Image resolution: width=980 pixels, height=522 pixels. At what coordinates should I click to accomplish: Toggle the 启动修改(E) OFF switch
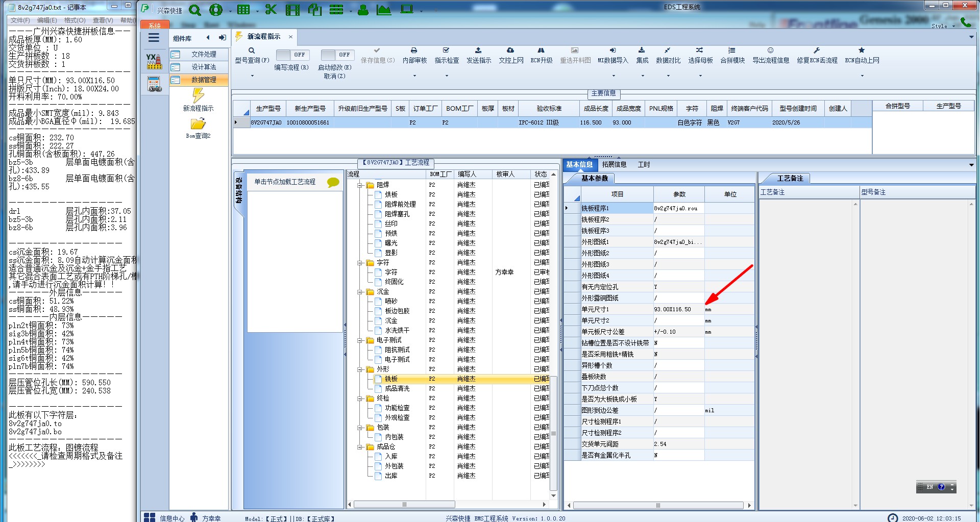336,55
